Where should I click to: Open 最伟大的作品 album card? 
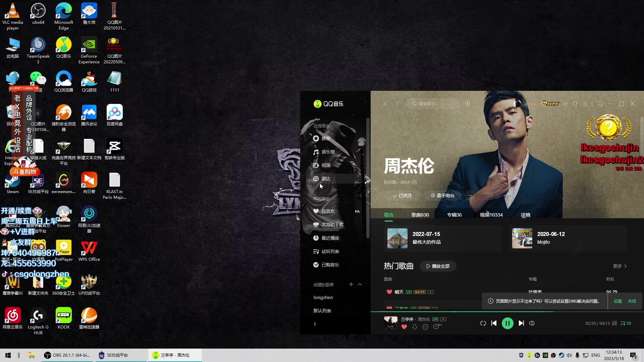coord(443,238)
